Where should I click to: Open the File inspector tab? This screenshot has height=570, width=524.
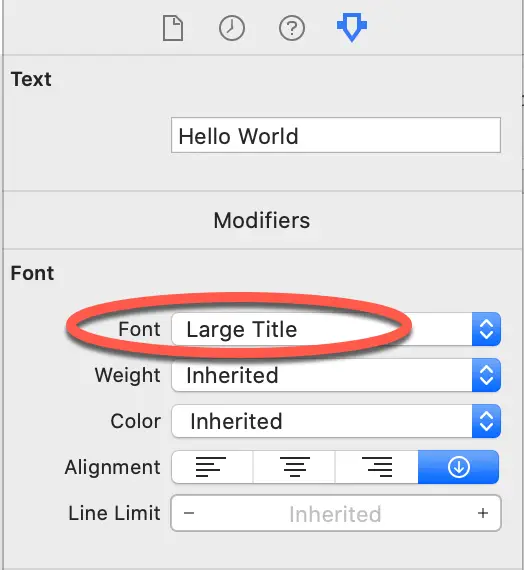(x=173, y=28)
